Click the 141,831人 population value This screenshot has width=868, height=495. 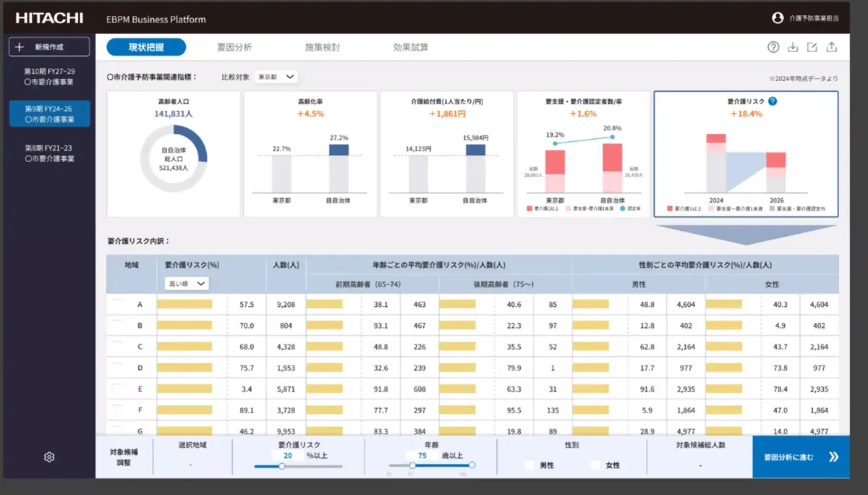174,114
